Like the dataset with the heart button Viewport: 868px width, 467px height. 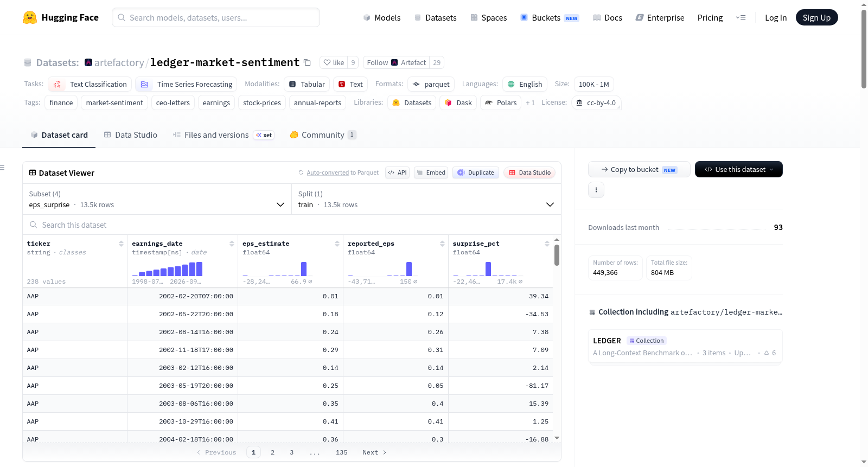tap(334, 62)
